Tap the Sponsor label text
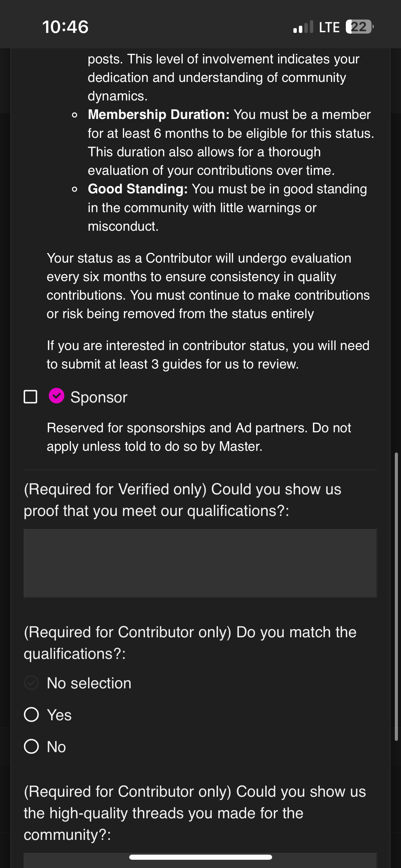This screenshot has width=401, height=868. [99, 397]
